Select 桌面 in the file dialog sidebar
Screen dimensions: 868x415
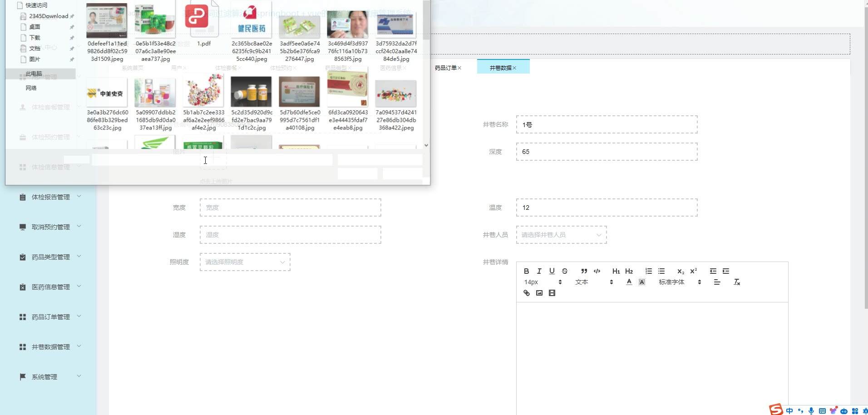click(35, 27)
